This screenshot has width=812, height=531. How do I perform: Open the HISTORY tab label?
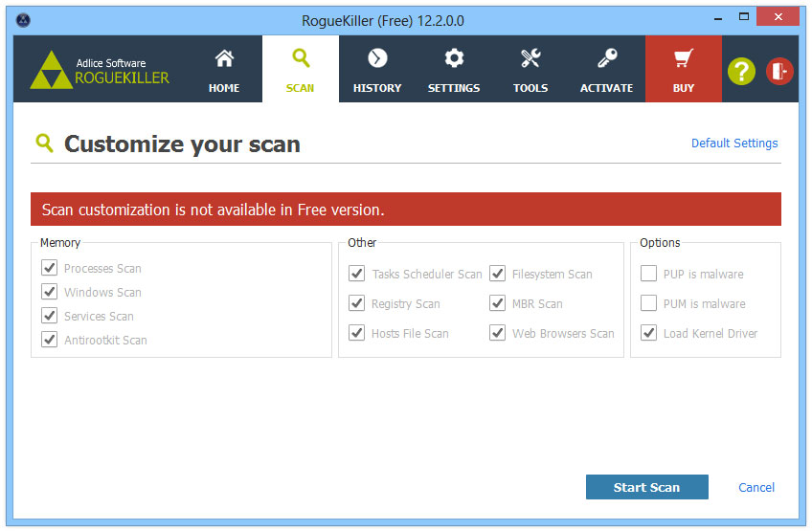point(377,88)
